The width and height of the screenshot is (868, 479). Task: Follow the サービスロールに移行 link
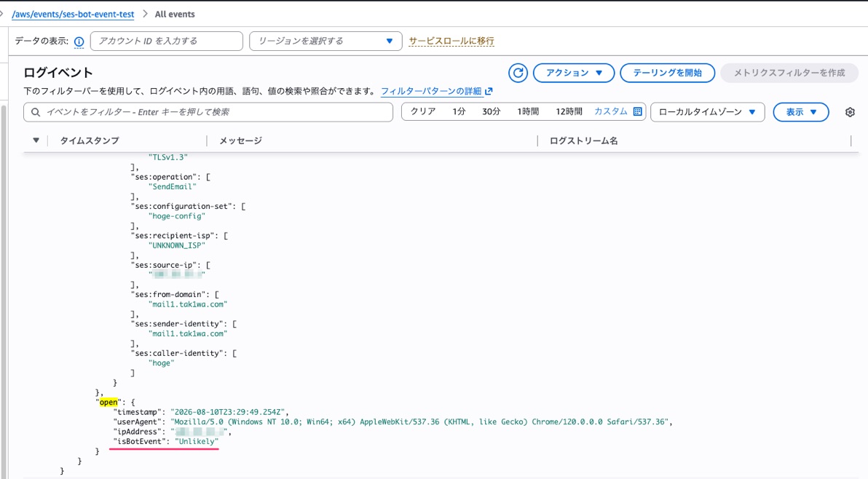(451, 41)
